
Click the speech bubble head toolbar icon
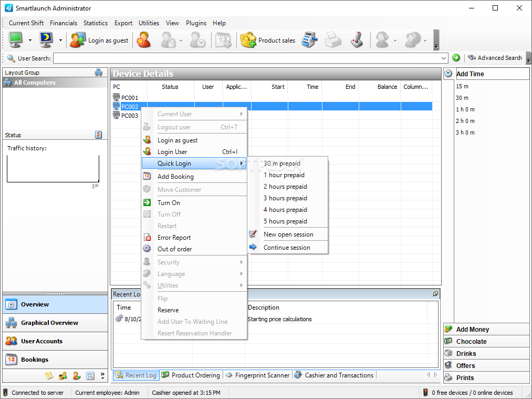pos(413,40)
